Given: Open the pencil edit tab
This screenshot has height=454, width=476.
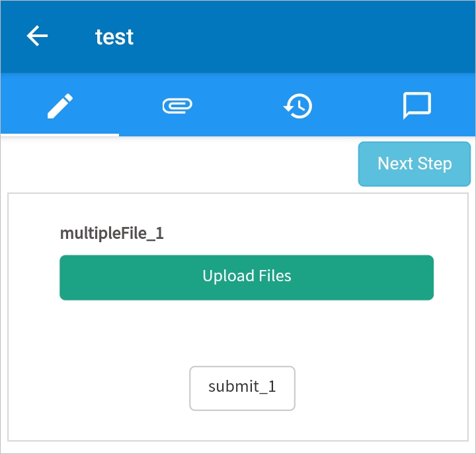Looking at the screenshot, I should pyautogui.click(x=60, y=105).
